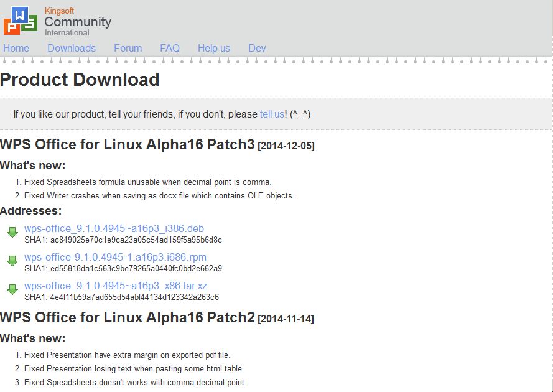This screenshot has width=553, height=392.
Task: Click the Product Download heading
Action: click(80, 80)
